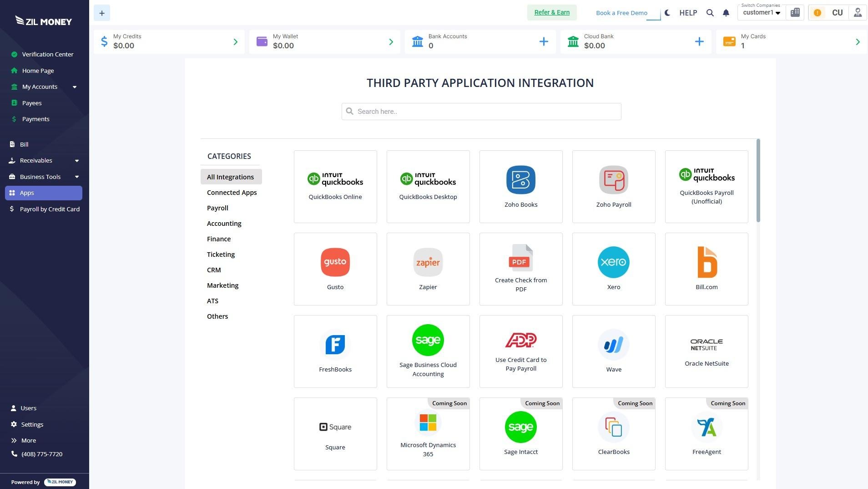Expand the Business Tools sidebar menu

[44, 177]
